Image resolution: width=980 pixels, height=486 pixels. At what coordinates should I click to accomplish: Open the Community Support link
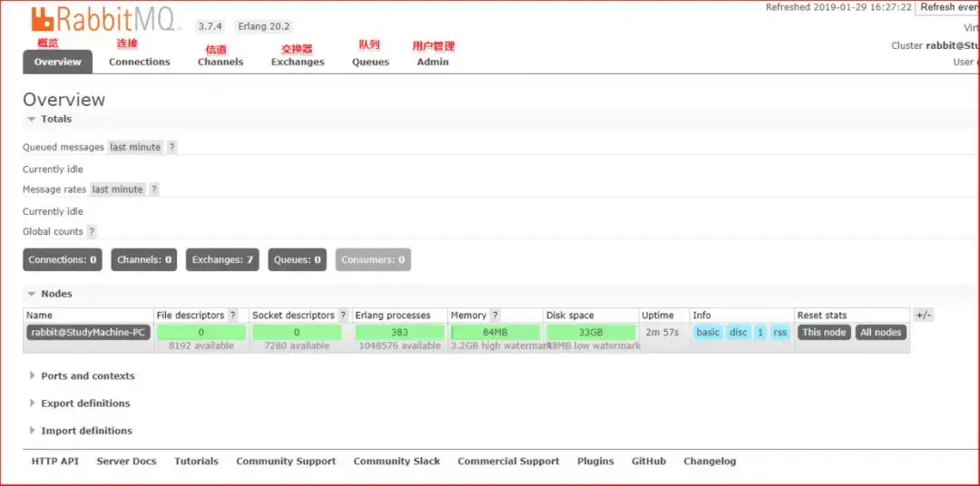[286, 462]
